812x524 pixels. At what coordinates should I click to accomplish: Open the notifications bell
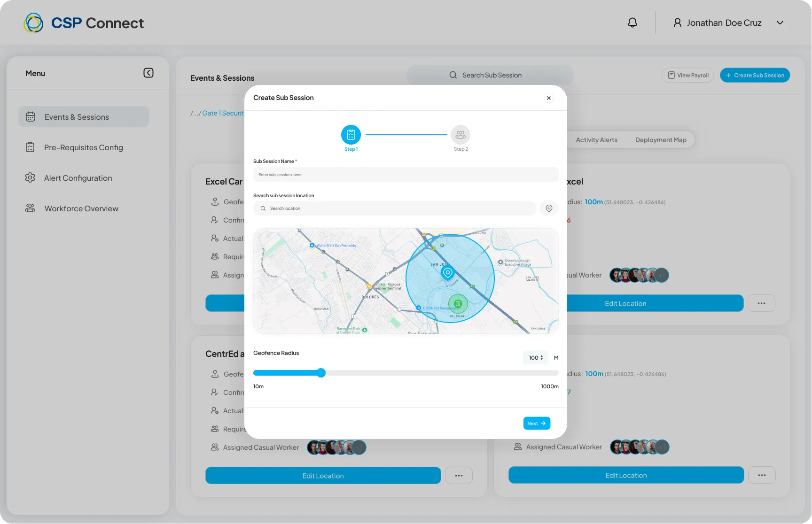click(632, 23)
